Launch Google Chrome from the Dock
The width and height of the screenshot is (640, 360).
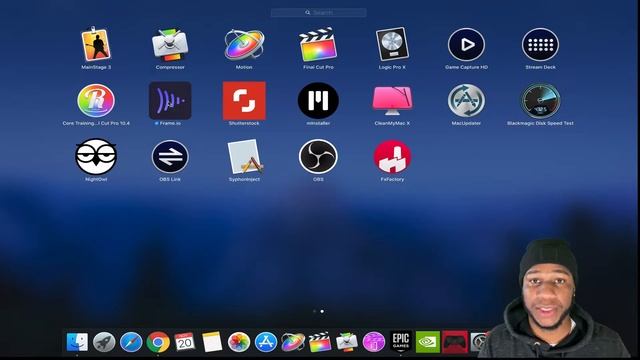tap(158, 342)
